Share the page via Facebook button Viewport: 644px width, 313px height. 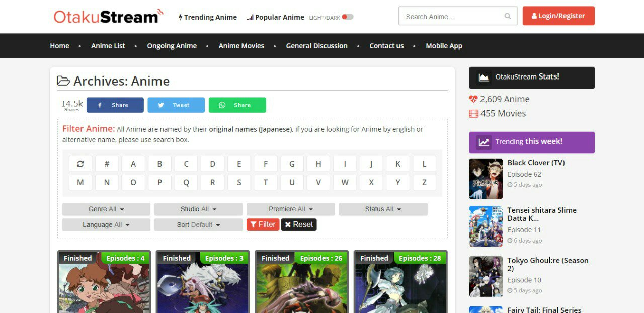tap(115, 105)
